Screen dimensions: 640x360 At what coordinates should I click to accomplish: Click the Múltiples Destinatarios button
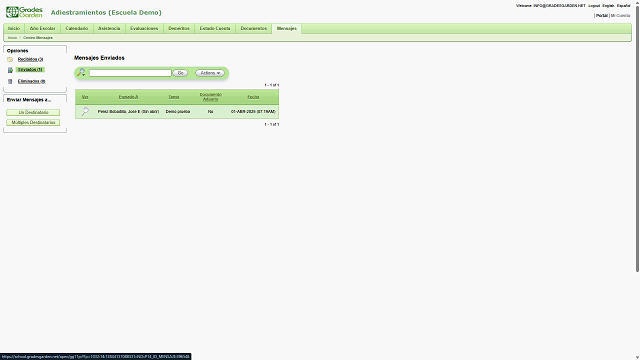point(33,122)
